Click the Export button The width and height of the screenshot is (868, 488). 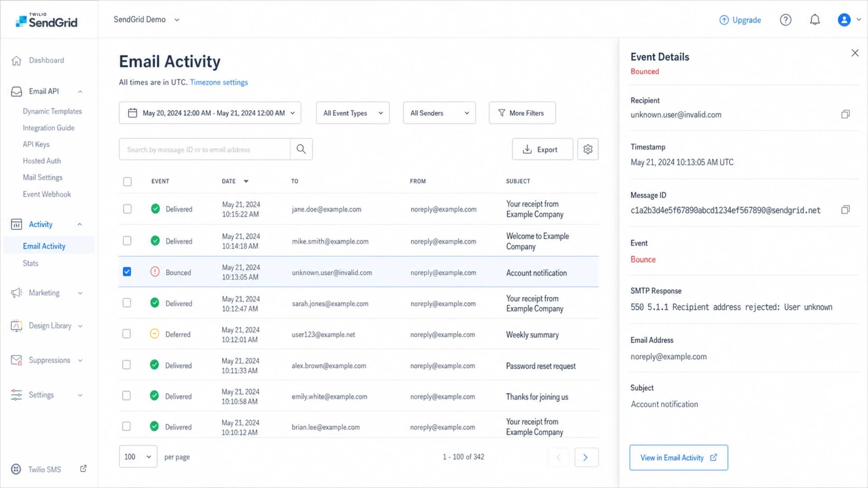[542, 149]
